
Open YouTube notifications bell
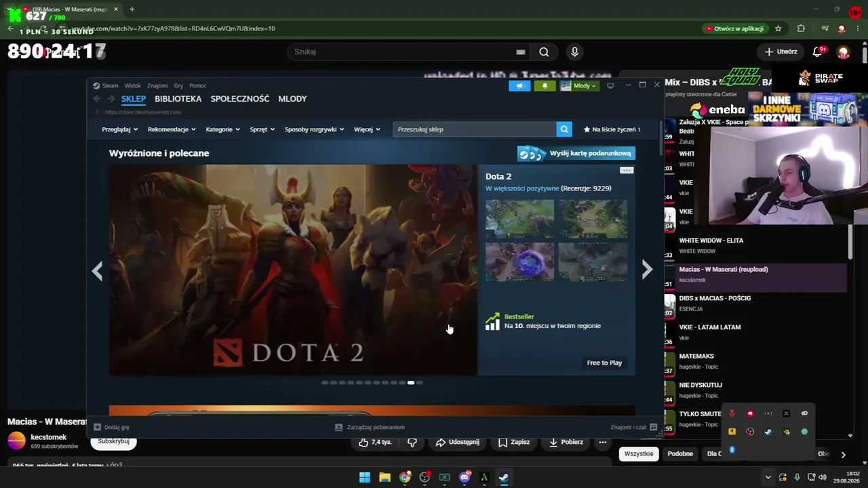pyautogui.click(x=818, y=52)
